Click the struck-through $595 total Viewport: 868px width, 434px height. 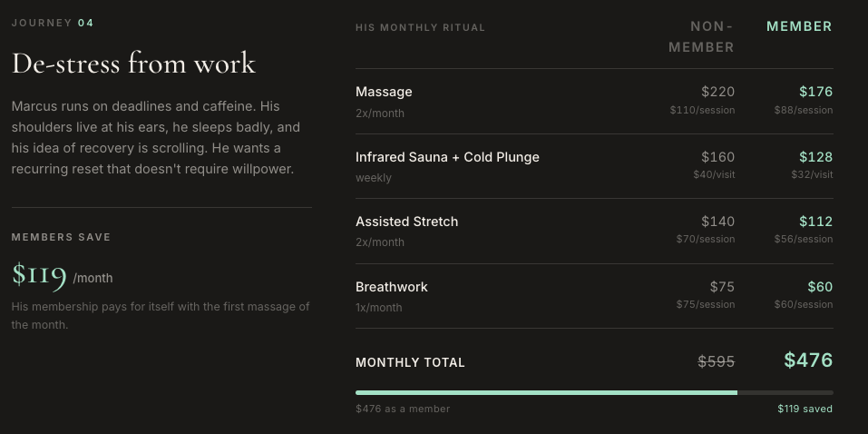click(x=716, y=362)
